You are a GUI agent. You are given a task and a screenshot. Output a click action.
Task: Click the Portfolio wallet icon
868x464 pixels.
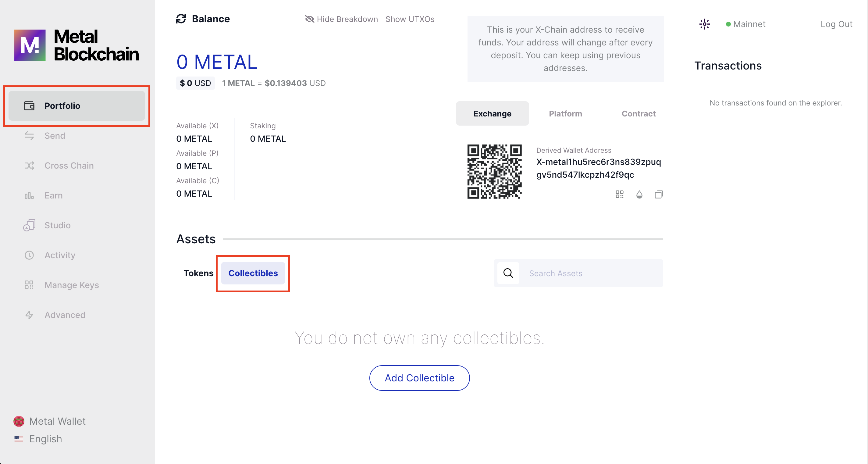pyautogui.click(x=29, y=106)
